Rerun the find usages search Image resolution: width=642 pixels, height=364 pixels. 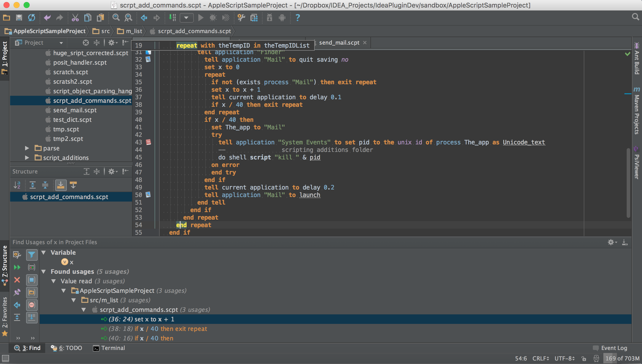point(17,267)
